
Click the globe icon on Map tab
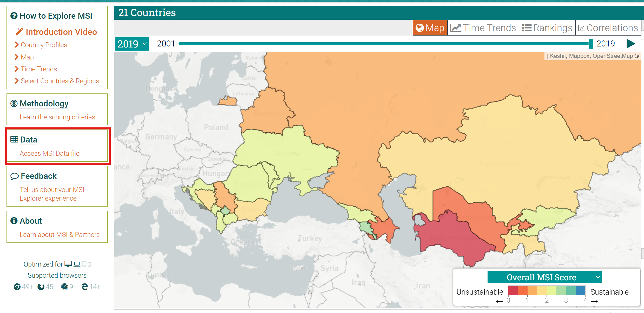[420, 28]
